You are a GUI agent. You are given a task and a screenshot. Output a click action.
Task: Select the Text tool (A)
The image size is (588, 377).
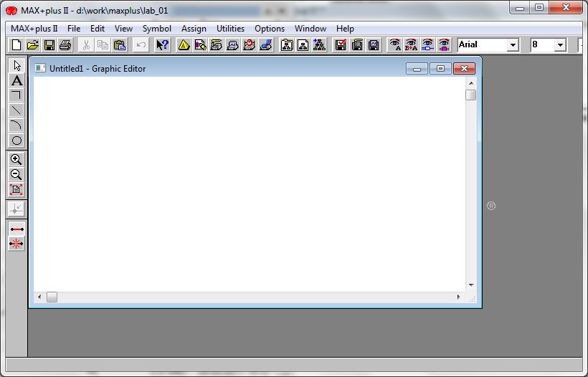(16, 80)
